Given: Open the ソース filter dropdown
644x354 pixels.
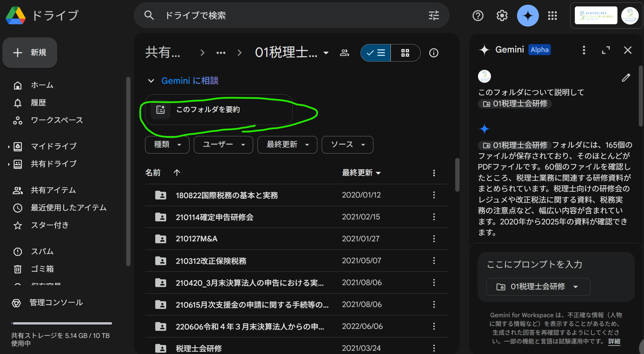Looking at the screenshot, I should 347,144.
